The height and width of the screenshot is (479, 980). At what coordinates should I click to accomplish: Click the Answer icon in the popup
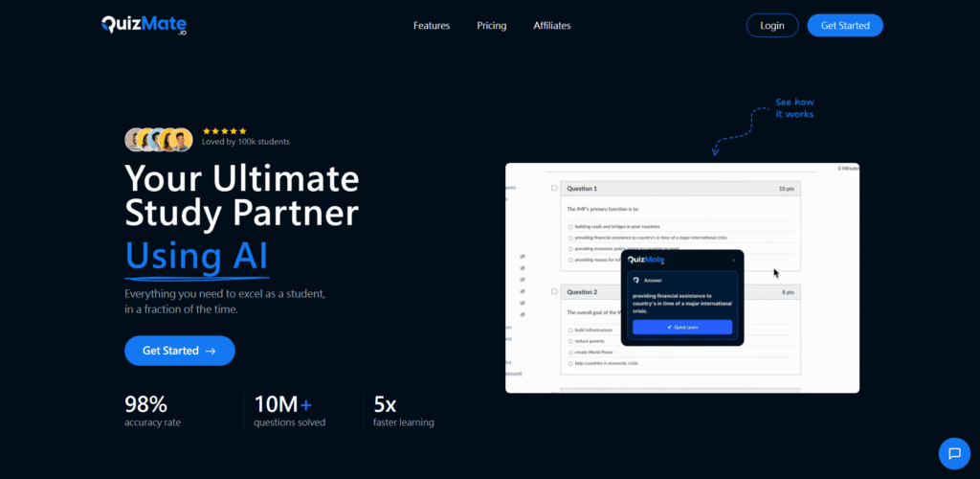pos(636,280)
